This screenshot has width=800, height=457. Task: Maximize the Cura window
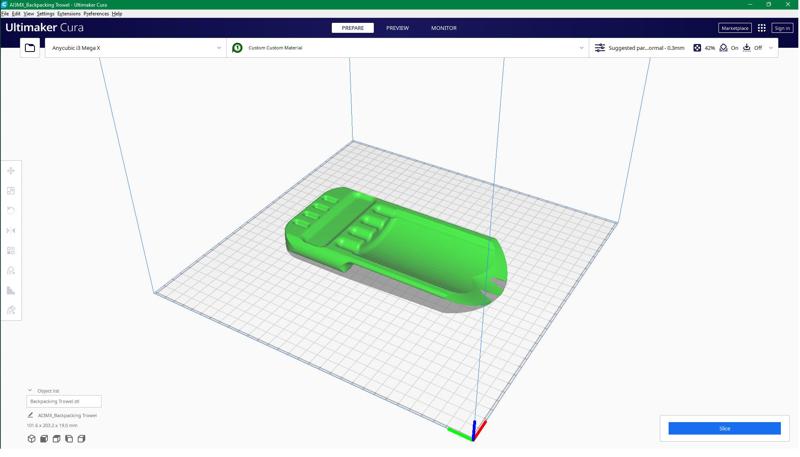pyautogui.click(x=769, y=5)
